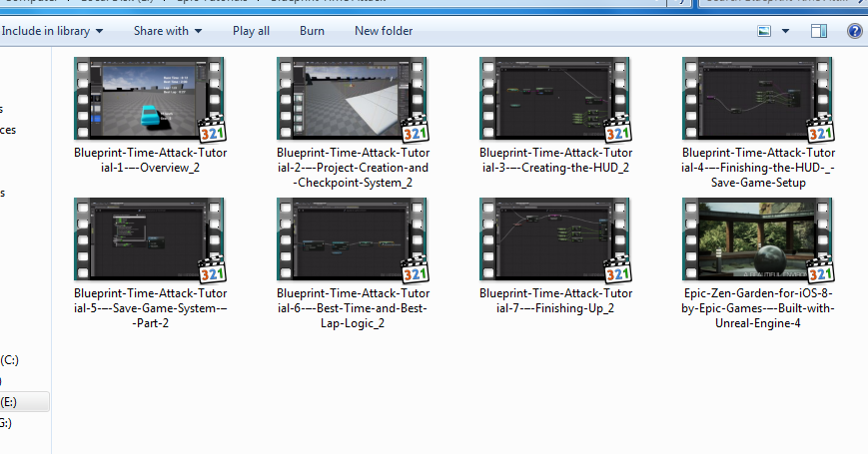
Task: Create a New folder from toolbar
Action: 384,31
